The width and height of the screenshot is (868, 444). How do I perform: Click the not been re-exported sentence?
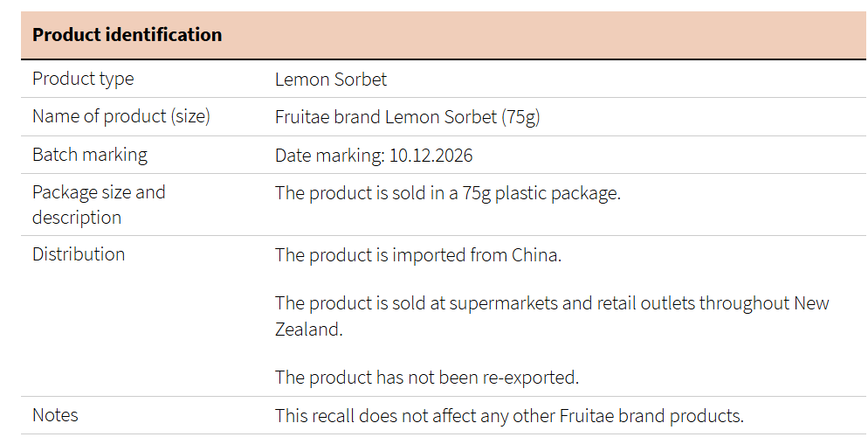click(x=427, y=378)
